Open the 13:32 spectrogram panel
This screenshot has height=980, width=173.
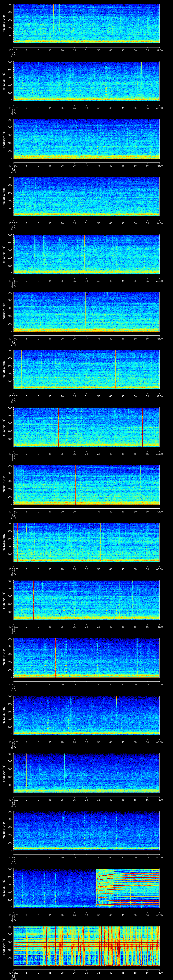point(87,139)
